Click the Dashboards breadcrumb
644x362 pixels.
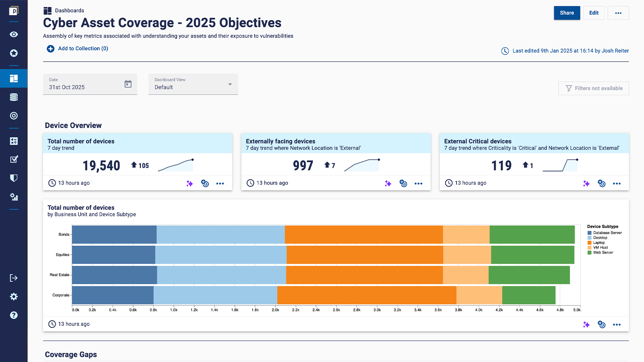69,10
